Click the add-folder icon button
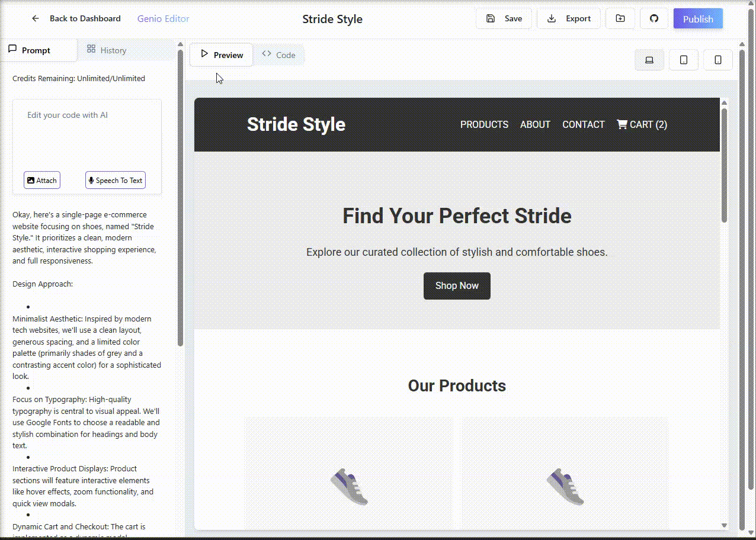Image resolution: width=756 pixels, height=540 pixels. pos(620,18)
